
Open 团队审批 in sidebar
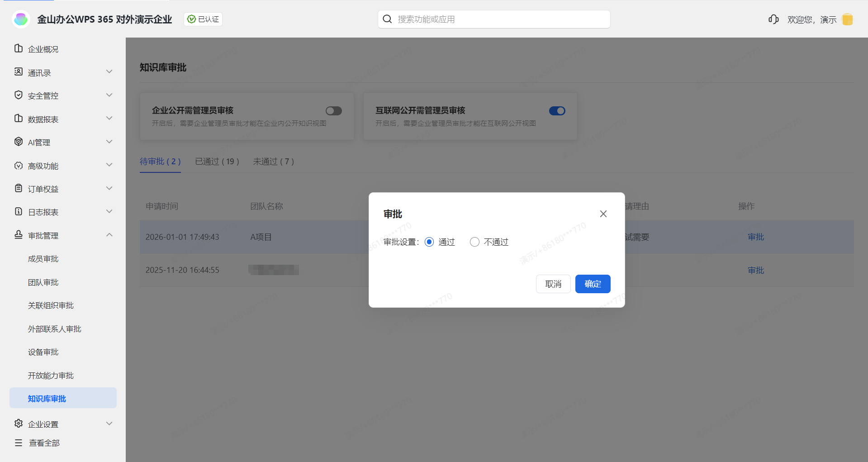point(43,282)
